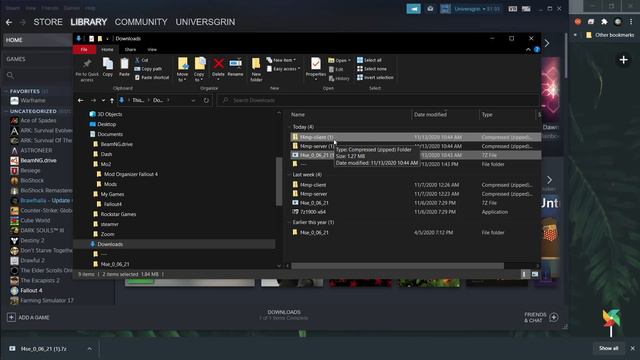Click the red Delete icon
This screenshot has width=640, height=360.
(x=218, y=67)
